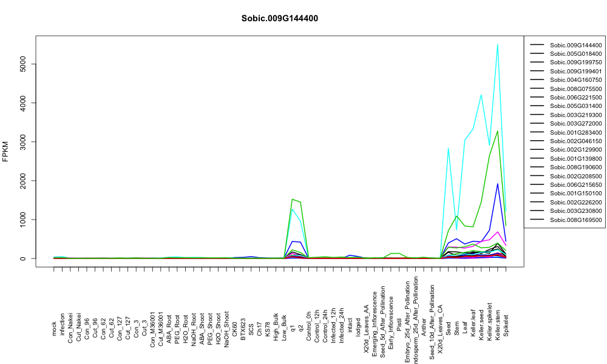Click legend entry Sobic.008G169500

566,220
